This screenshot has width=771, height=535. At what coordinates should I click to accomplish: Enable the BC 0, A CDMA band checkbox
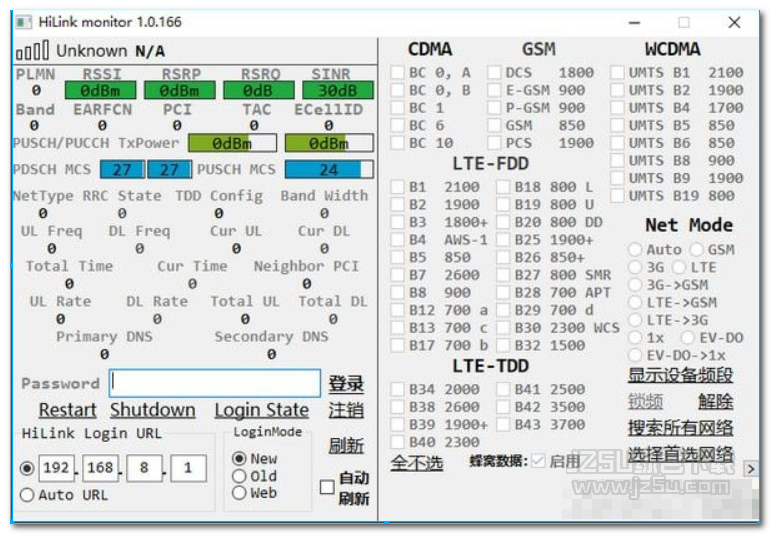click(x=397, y=73)
